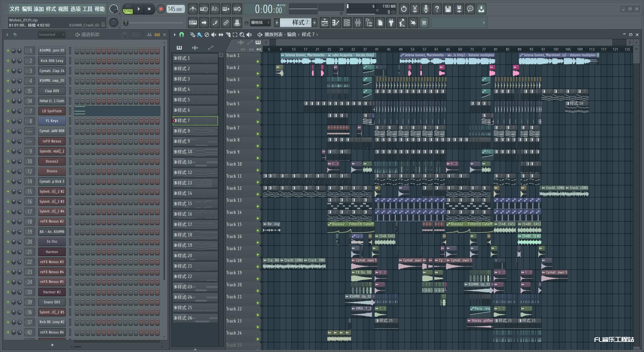Mute Track 5 via its green dot

258,110
